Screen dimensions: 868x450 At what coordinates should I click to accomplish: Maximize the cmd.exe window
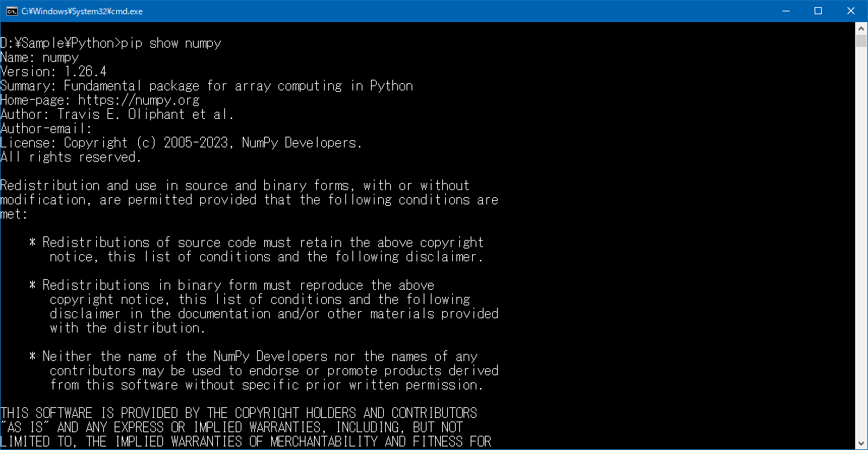tap(818, 11)
